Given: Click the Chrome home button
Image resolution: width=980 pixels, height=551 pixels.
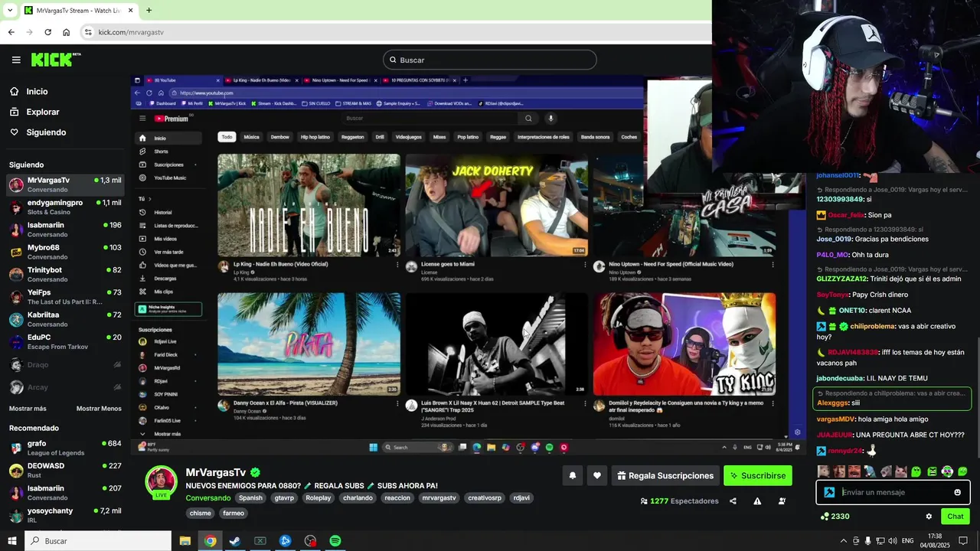Looking at the screenshot, I should [67, 32].
